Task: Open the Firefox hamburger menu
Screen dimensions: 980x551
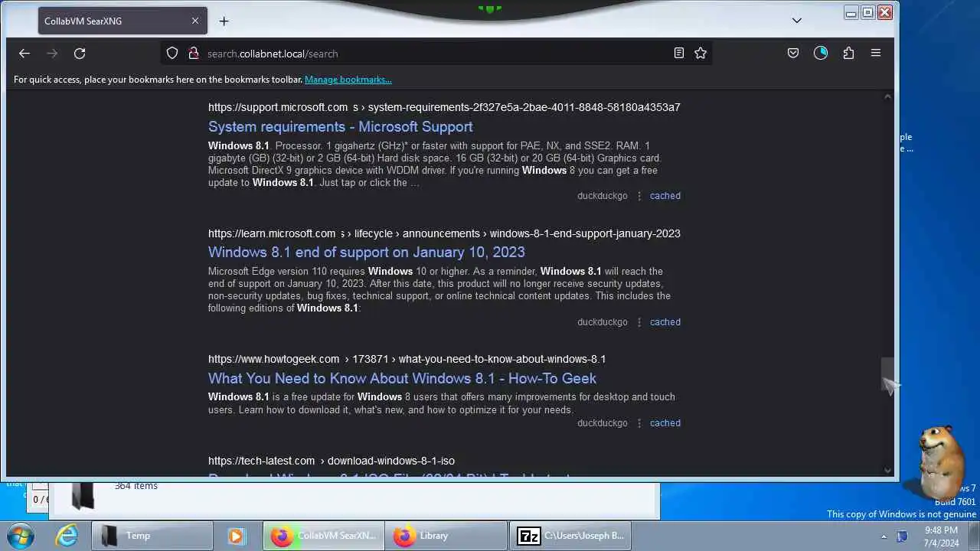Action: tap(876, 54)
